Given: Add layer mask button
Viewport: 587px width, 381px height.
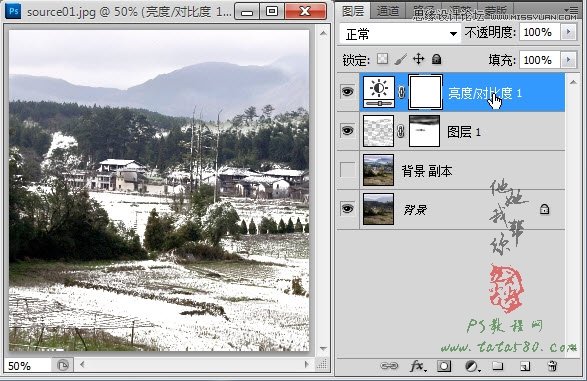Looking at the screenshot, I should 444,366.
